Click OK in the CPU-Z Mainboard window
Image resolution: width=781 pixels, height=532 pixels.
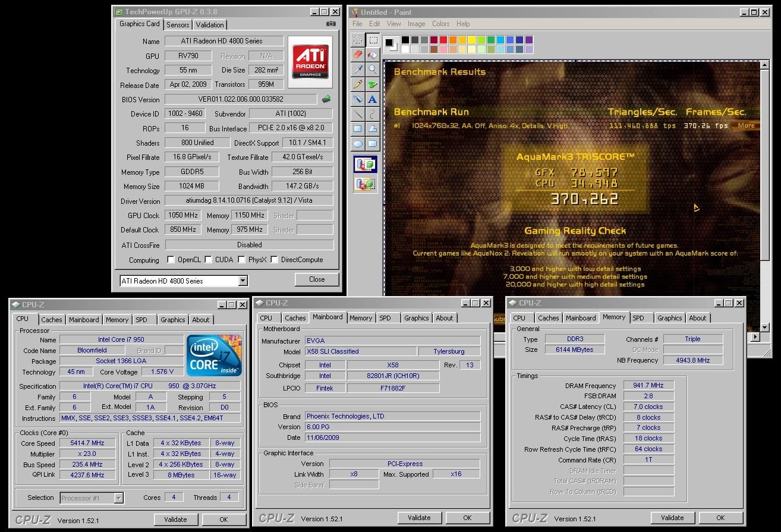click(468, 518)
